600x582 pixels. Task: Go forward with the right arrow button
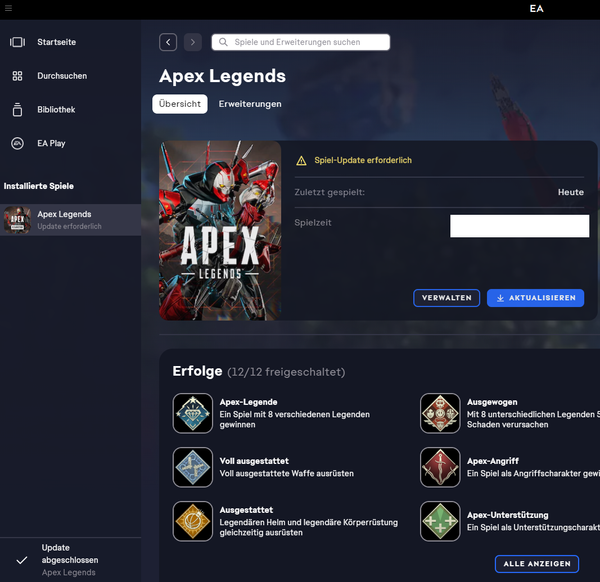tap(193, 42)
